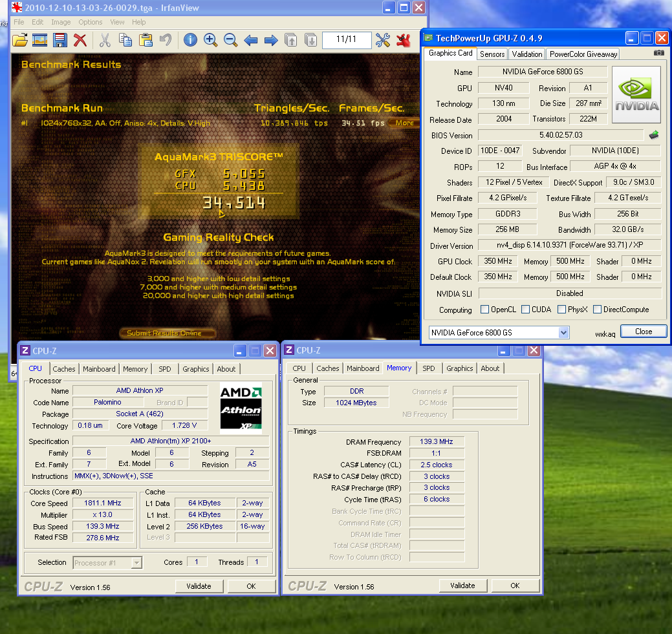Click Validate in the left CPU-Z window

[199, 586]
